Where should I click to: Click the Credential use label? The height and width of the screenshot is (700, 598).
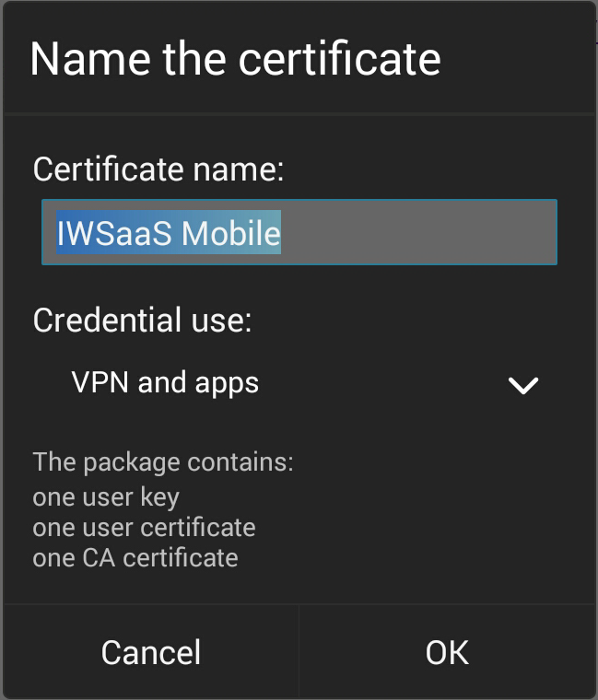click(x=143, y=321)
